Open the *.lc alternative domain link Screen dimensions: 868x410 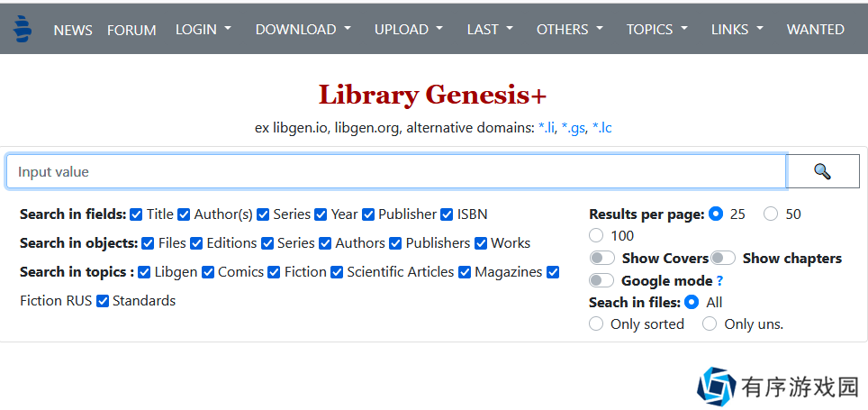tap(601, 128)
